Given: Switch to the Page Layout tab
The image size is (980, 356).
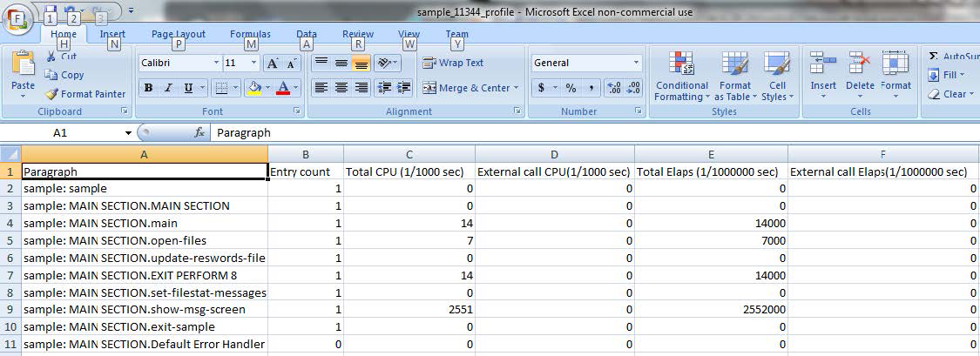Looking at the screenshot, I should 178,34.
